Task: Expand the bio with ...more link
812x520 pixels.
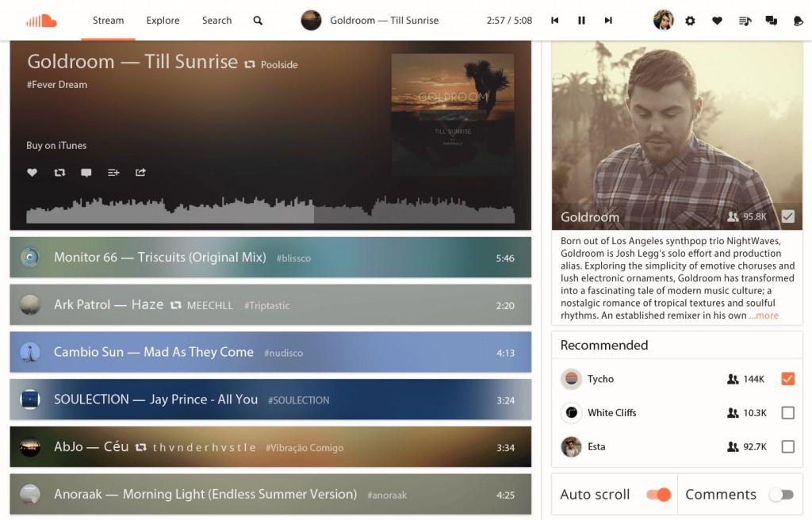Action: click(x=764, y=315)
